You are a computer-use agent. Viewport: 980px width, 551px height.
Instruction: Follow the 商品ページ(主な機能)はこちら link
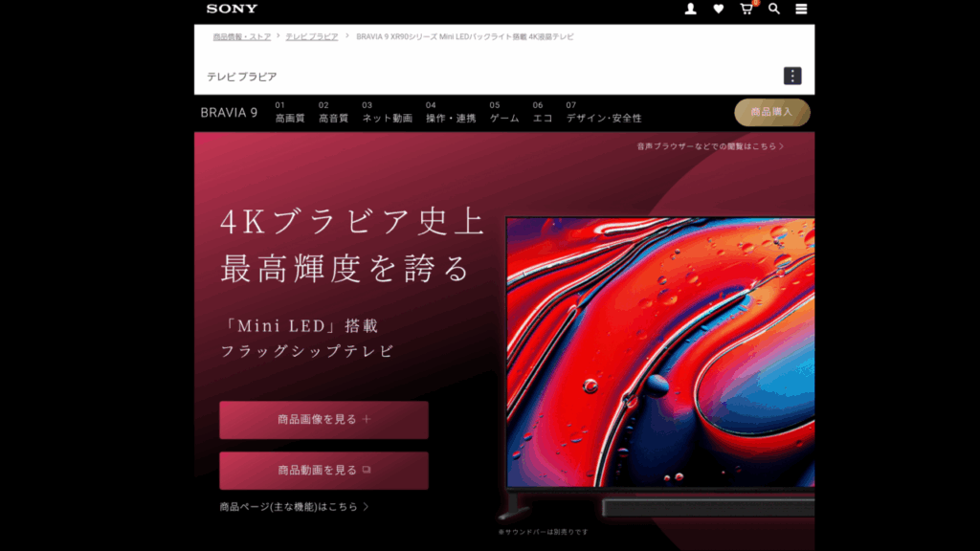[294, 507]
